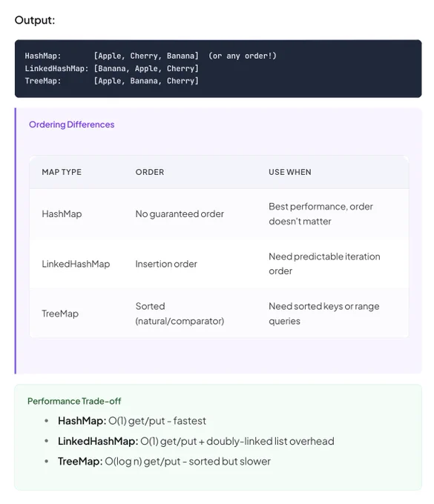Click the Insertion order cell
The image size is (434, 504).
tap(166, 264)
